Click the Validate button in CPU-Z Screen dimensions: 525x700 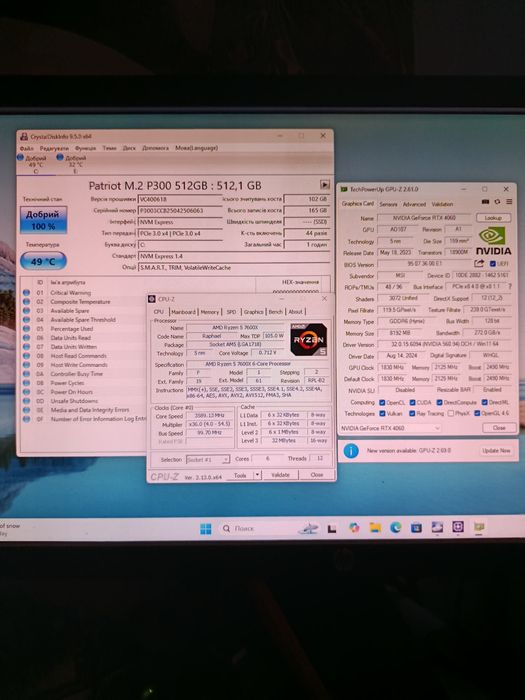(x=280, y=475)
